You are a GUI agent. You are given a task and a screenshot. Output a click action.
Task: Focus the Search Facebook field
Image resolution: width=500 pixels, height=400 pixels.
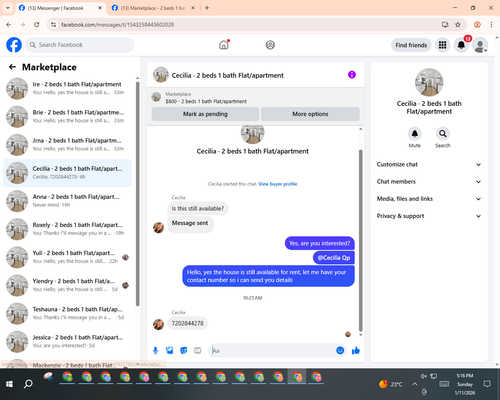(80, 45)
